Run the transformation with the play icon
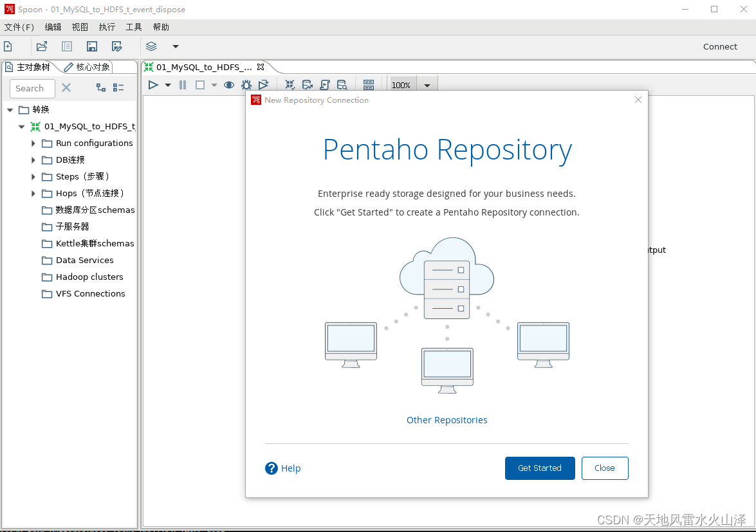Viewport: 756px width, 532px height. pyautogui.click(x=153, y=85)
